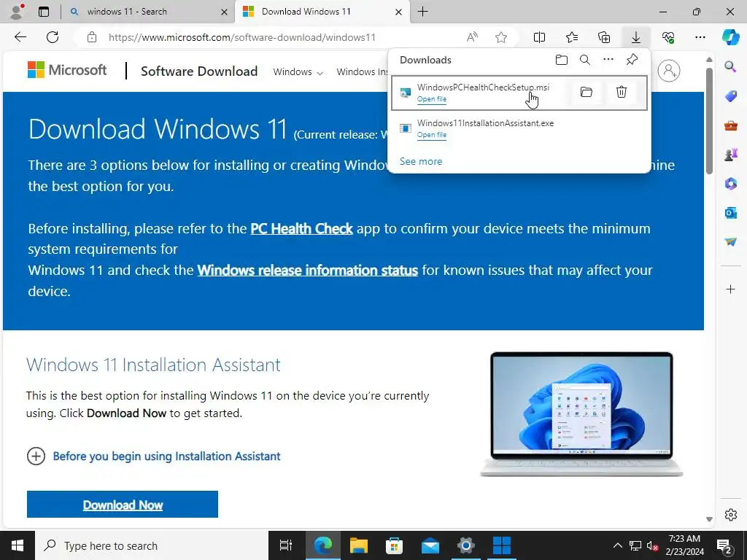Open sidebar settings gear icon
747x560 pixels.
(730, 515)
